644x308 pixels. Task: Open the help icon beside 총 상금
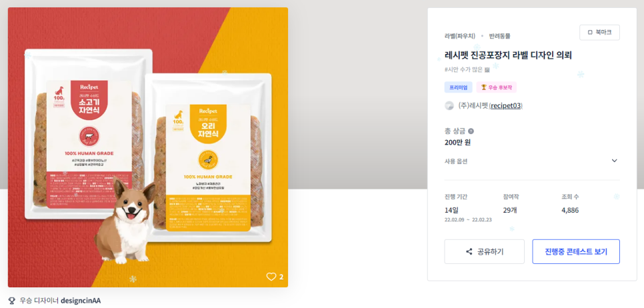tap(471, 131)
